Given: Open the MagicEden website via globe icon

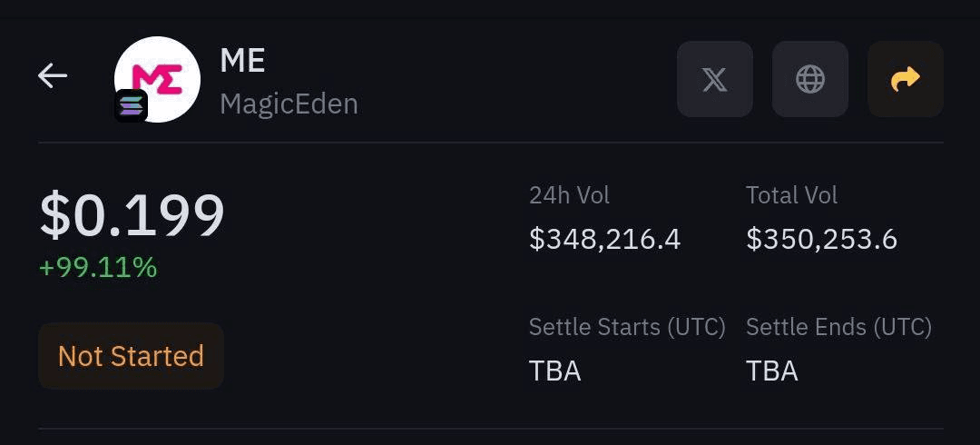Looking at the screenshot, I should [x=810, y=79].
